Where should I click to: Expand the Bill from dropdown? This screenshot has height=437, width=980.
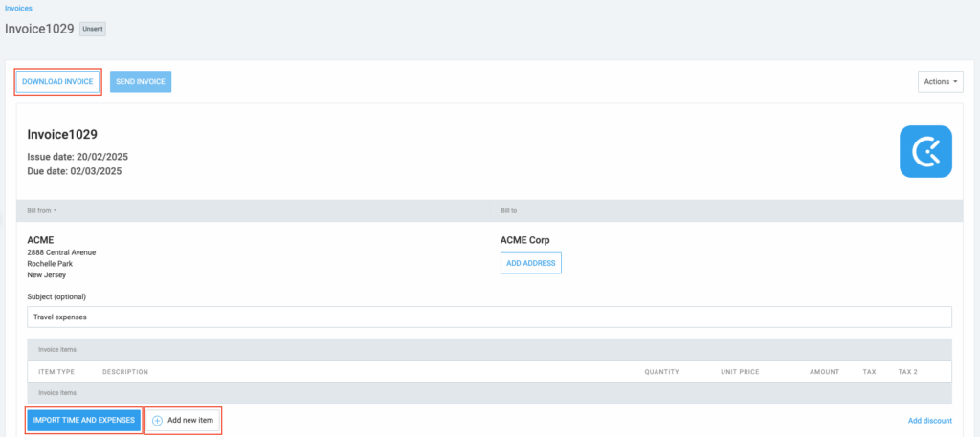coord(42,211)
